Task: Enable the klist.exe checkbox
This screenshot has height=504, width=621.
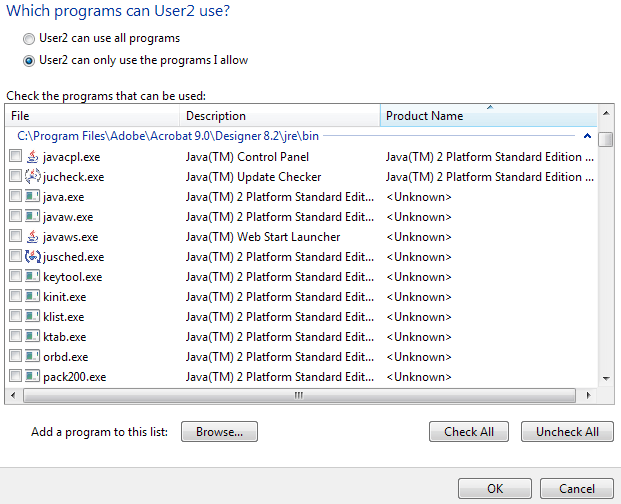Action: pyautogui.click(x=15, y=316)
